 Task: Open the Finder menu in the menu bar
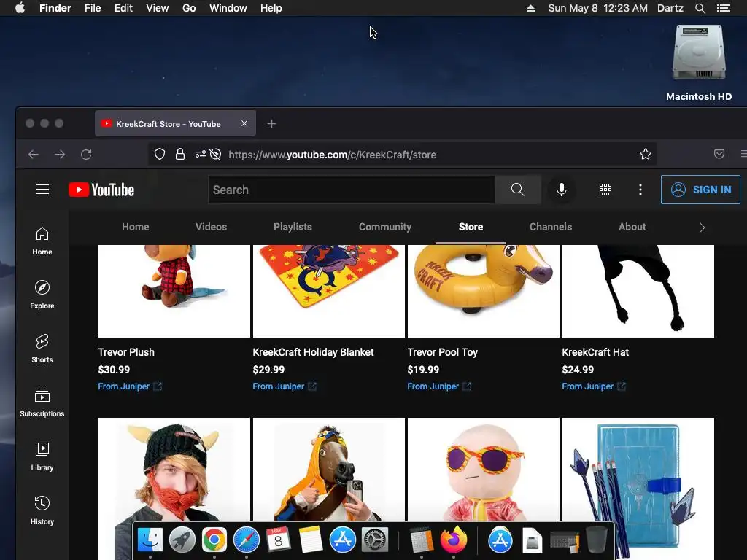(55, 8)
